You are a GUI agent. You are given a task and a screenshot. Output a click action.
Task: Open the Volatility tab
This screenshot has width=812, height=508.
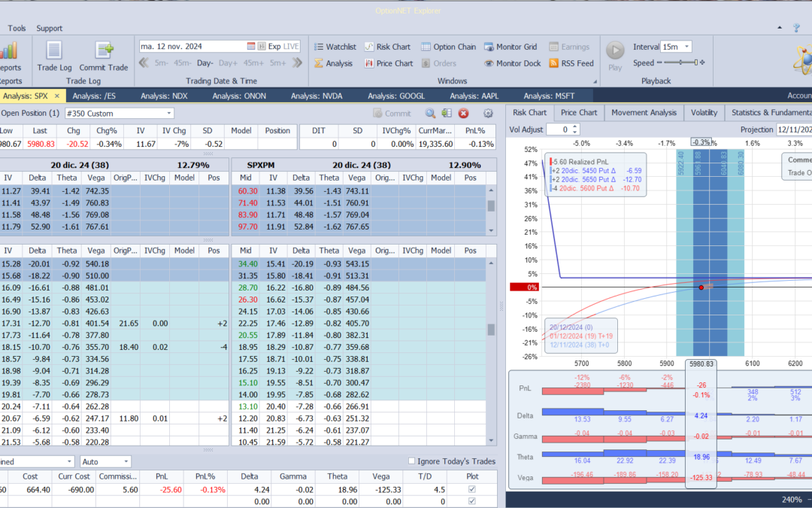(704, 112)
